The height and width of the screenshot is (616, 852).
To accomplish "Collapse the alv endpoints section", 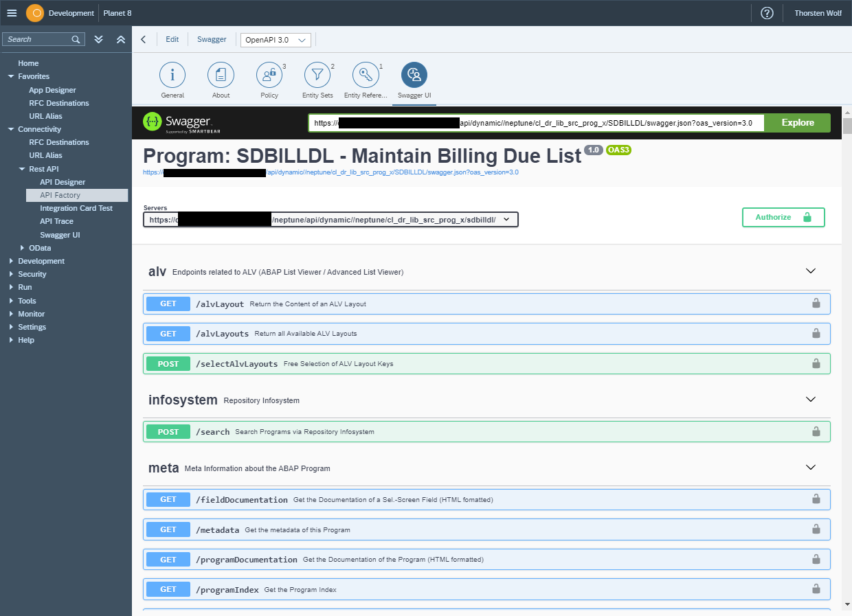I will tap(810, 271).
